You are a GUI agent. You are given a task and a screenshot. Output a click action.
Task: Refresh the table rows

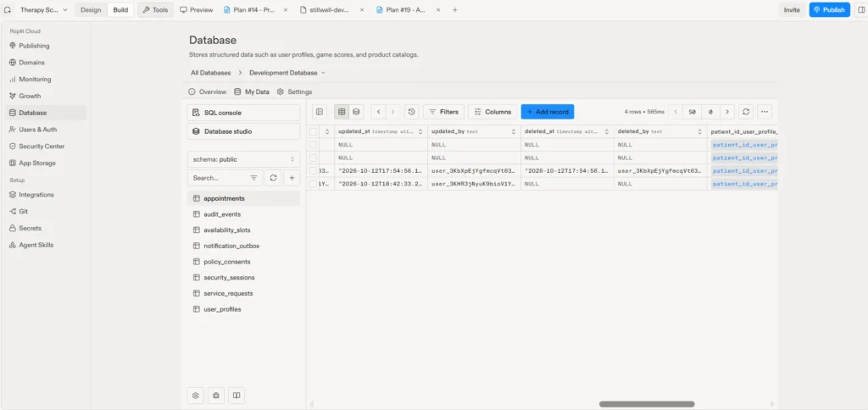tap(746, 112)
